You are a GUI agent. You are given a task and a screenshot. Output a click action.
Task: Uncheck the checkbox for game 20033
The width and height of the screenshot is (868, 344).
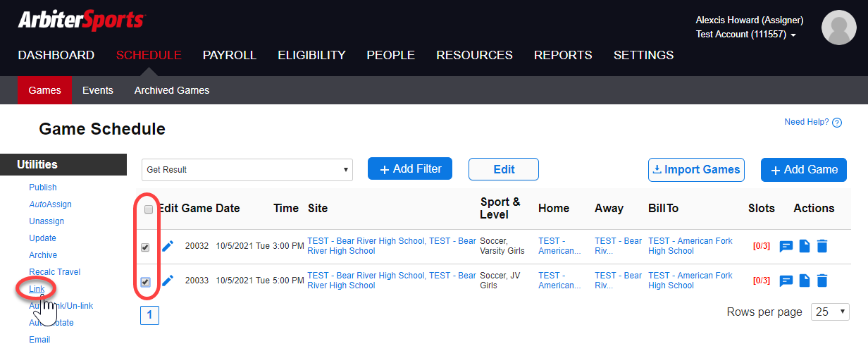click(145, 282)
